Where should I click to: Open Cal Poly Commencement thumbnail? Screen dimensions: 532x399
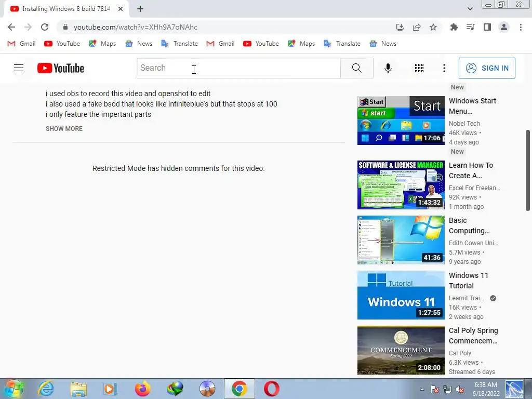401,350
